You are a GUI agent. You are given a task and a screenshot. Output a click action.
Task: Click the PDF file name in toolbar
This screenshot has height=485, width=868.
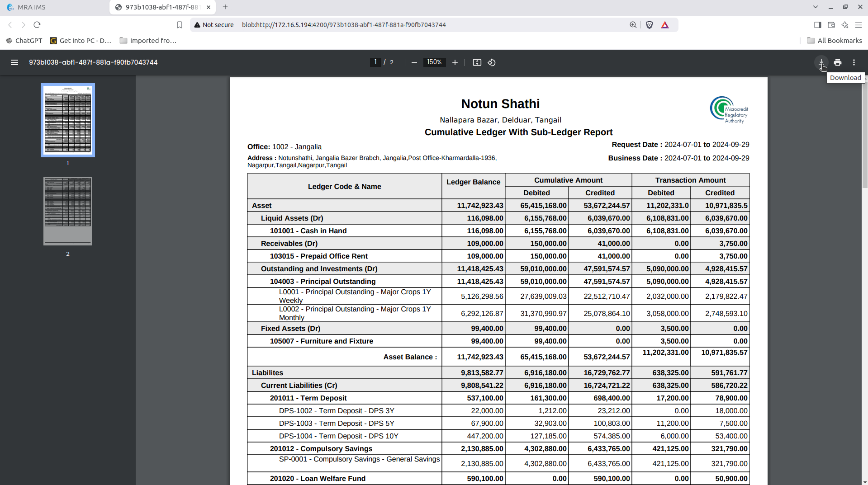tap(93, 62)
